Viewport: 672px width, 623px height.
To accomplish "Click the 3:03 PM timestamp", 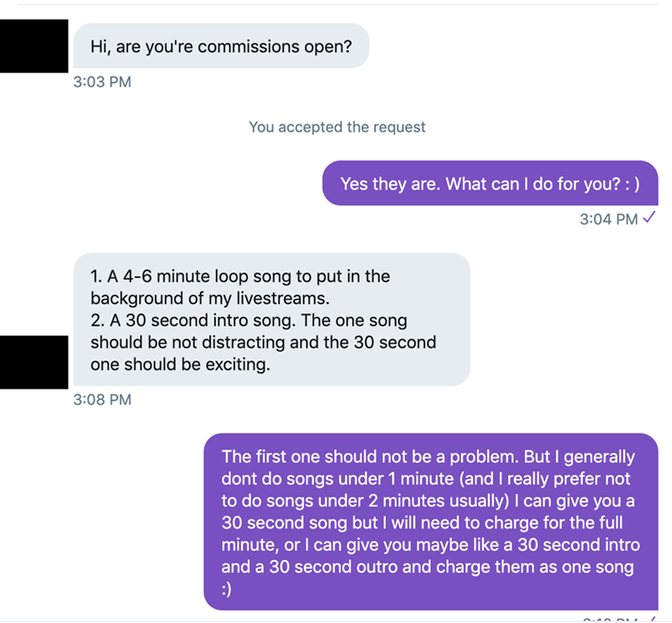I will tap(102, 82).
